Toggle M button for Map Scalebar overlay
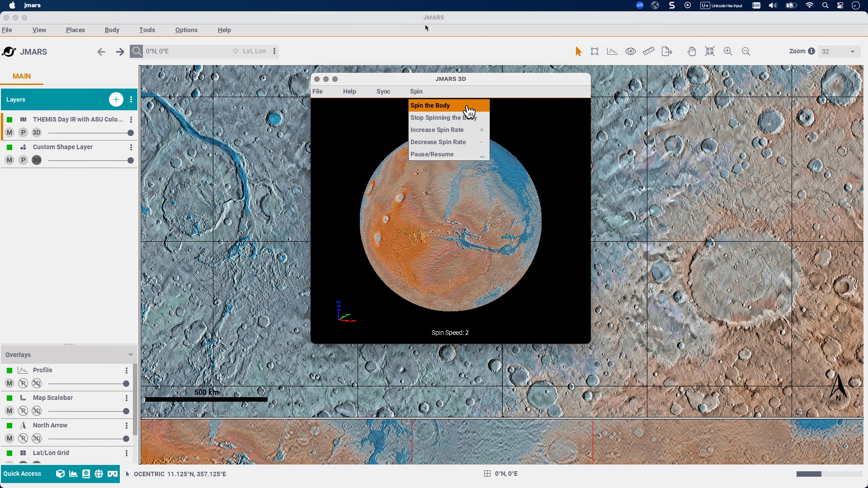The image size is (868, 488). click(x=9, y=411)
